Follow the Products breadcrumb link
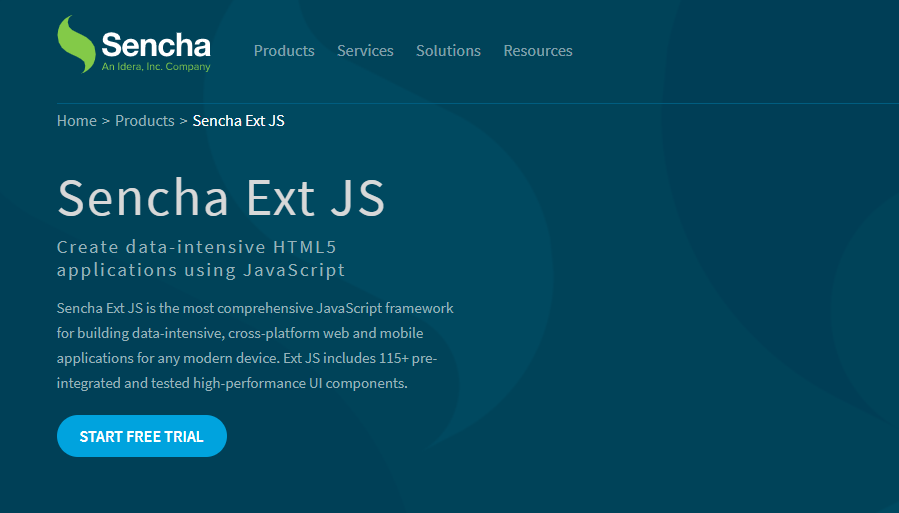Image resolution: width=899 pixels, height=513 pixels. coord(144,121)
